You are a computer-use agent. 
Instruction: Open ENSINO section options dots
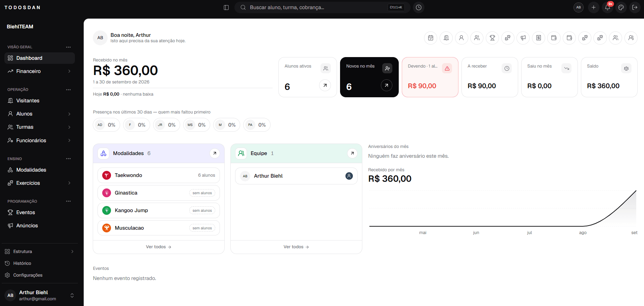68,159
